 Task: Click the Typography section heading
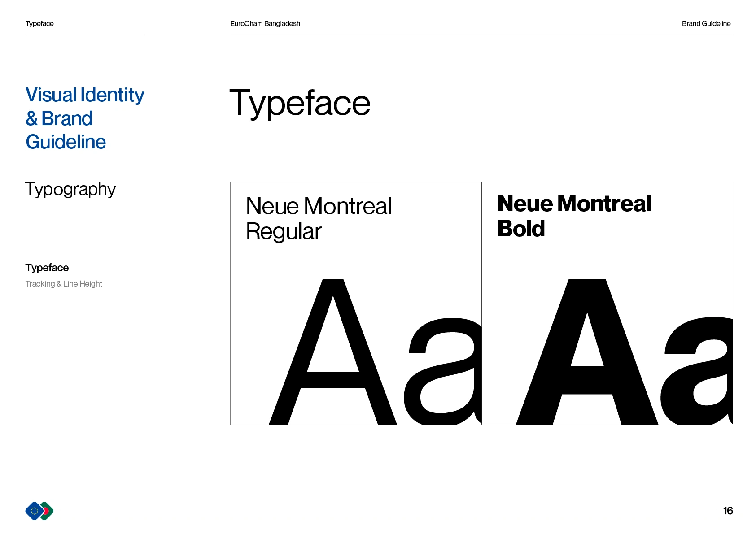click(70, 189)
